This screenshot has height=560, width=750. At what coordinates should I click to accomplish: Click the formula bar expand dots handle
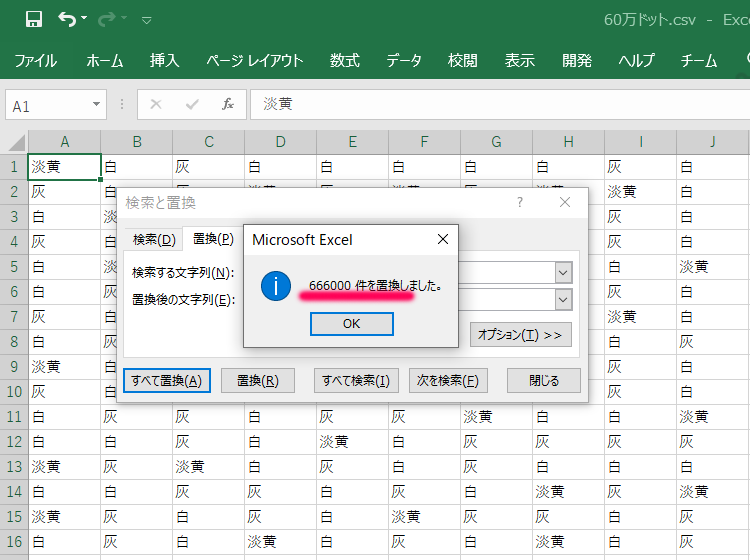coord(122,104)
